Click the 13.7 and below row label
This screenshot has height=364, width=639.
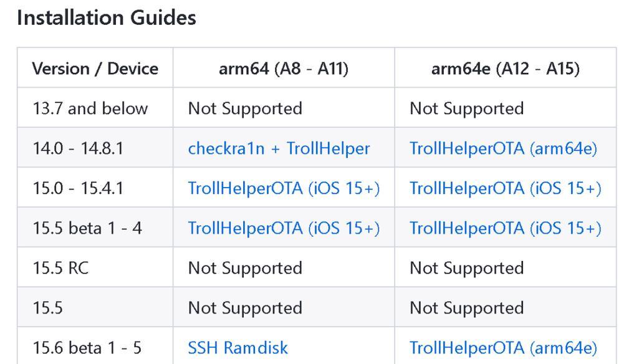pyautogui.click(x=90, y=108)
